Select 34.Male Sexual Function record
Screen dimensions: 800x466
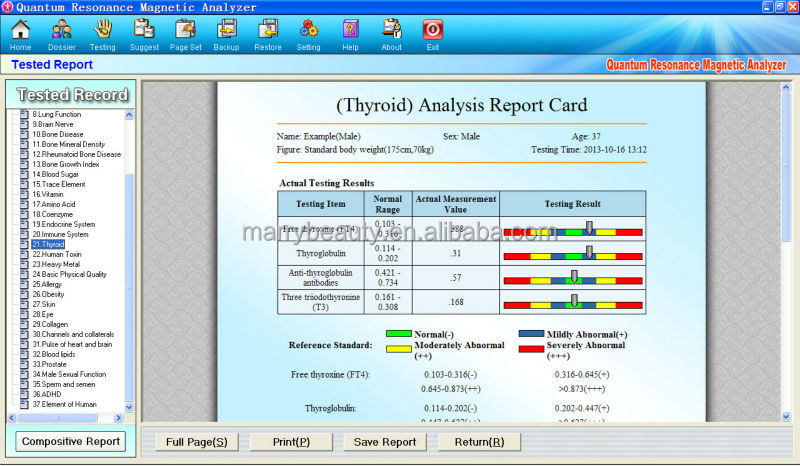pos(69,374)
